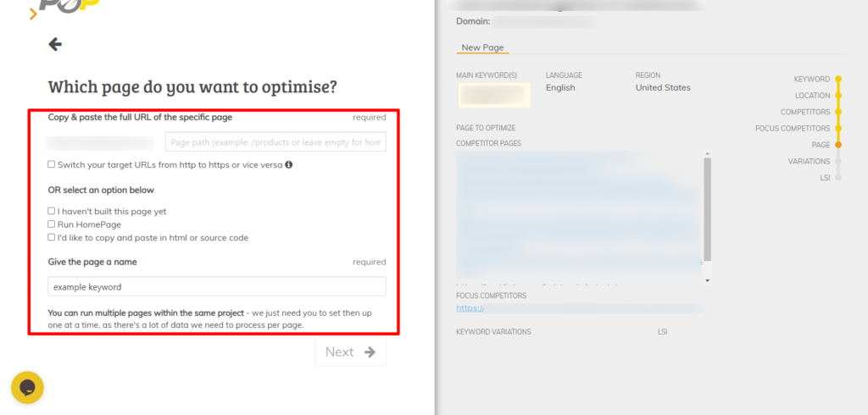
Task: Tick the Run HomePage checkbox
Action: click(x=52, y=224)
